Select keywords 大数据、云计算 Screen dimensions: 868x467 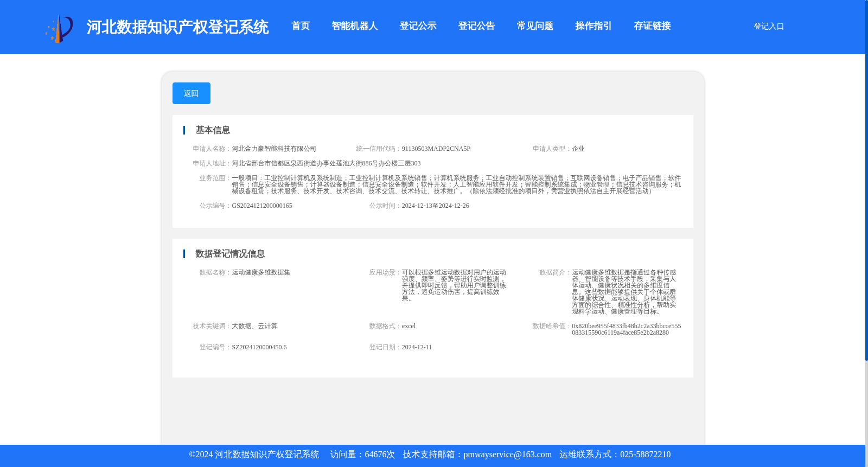[254, 326]
